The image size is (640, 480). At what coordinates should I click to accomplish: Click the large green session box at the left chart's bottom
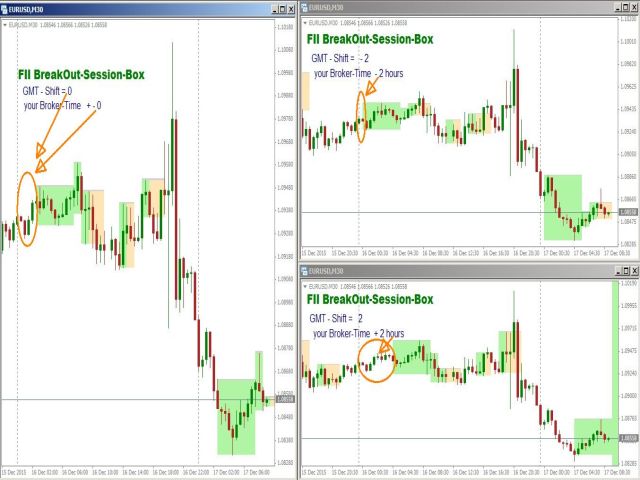point(236,417)
